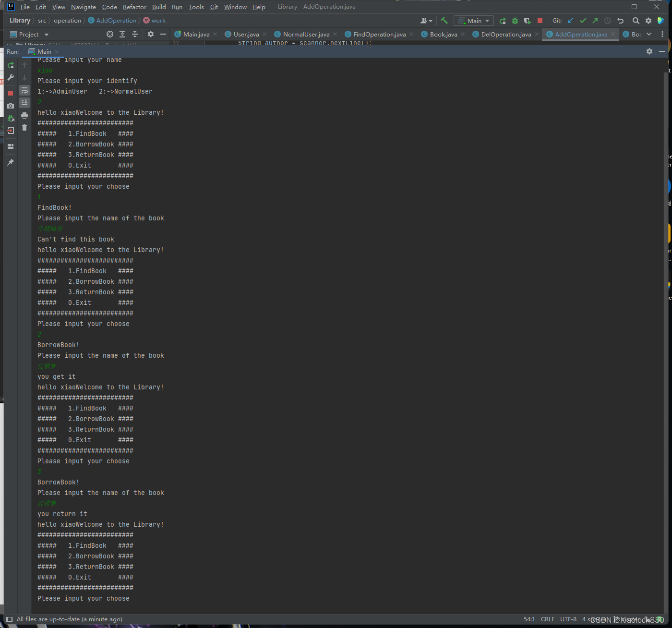Run Main with coverage
672x628 pixels.
tap(528, 21)
